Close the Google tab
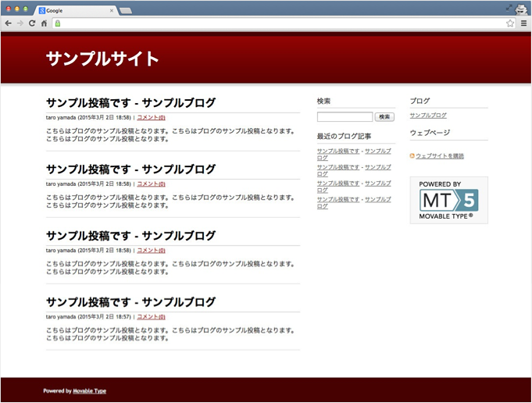This screenshot has height=403, width=532. [x=112, y=10]
